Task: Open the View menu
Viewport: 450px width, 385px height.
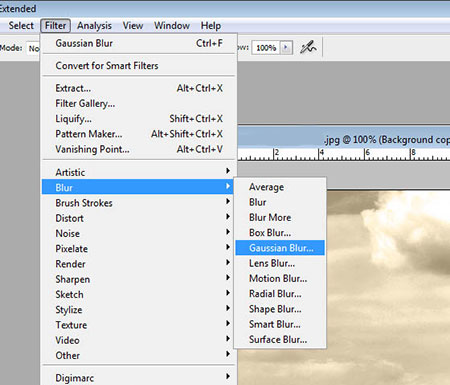Action: (133, 26)
